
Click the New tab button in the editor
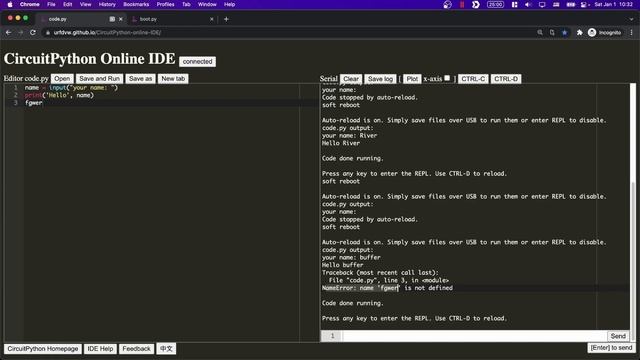pyautogui.click(x=173, y=78)
